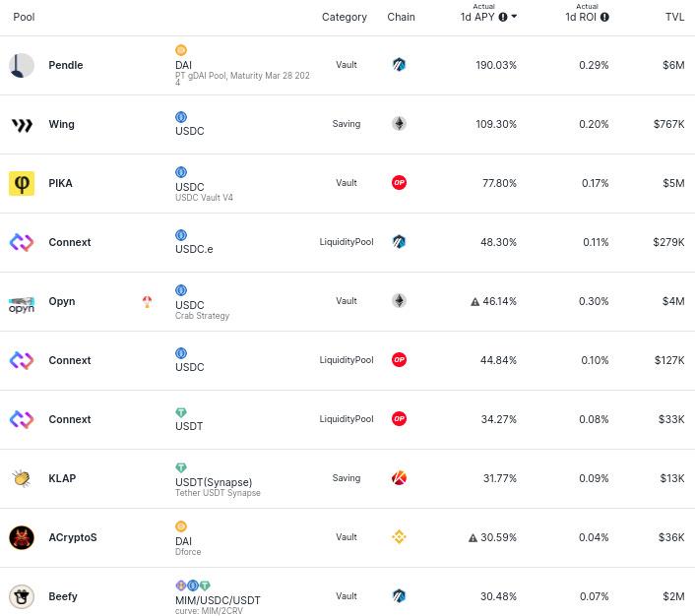This screenshot has height=616, width=695.
Task: Sort by the Category column header
Action: [x=344, y=17]
